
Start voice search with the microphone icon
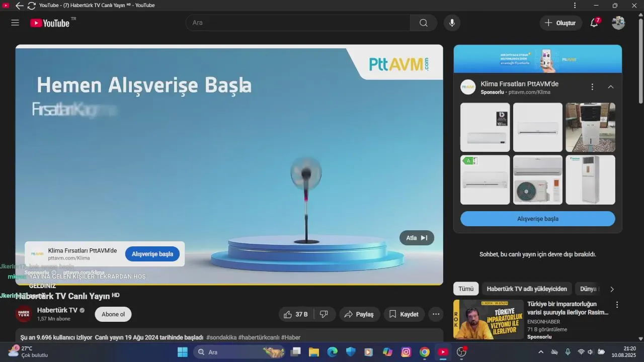coord(452,23)
